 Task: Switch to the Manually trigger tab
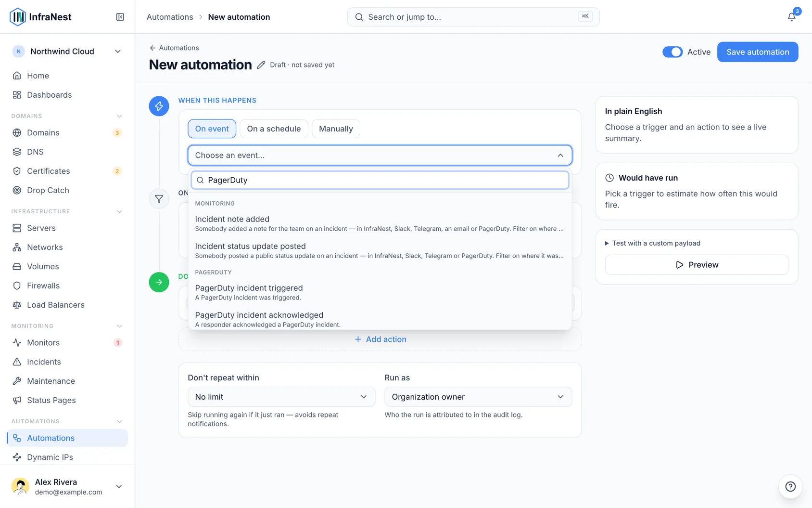[336, 129]
